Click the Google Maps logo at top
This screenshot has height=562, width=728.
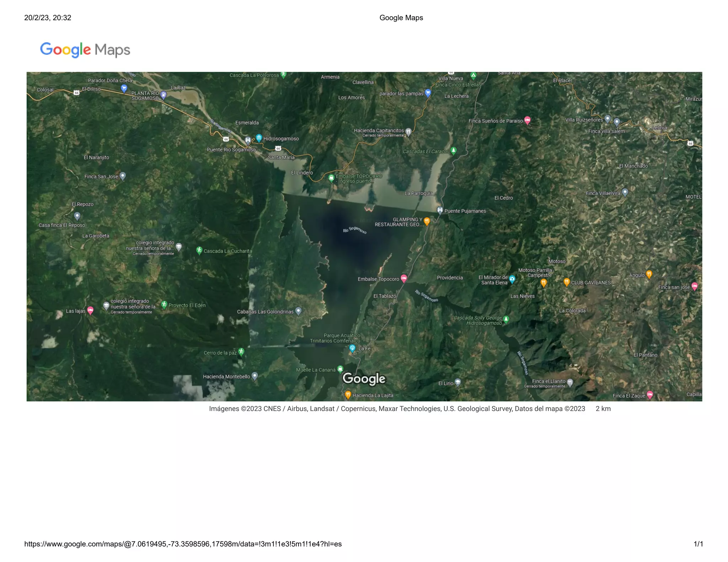pos(85,50)
